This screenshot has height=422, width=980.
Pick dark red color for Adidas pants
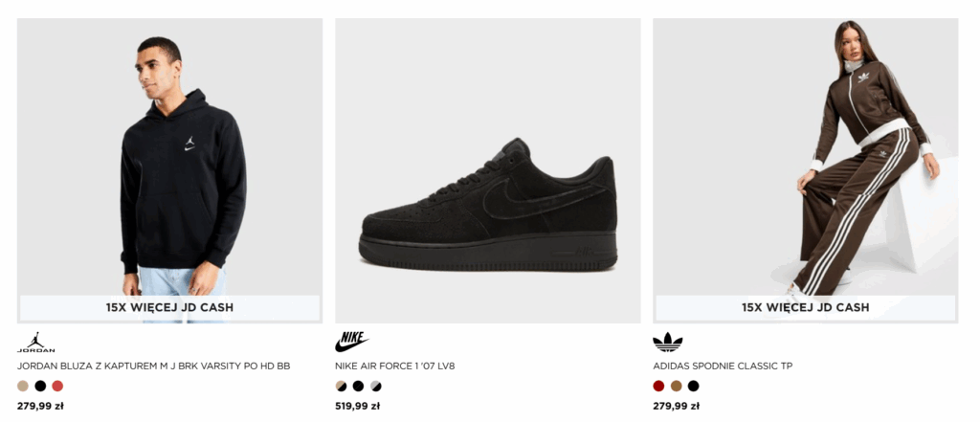click(x=658, y=386)
